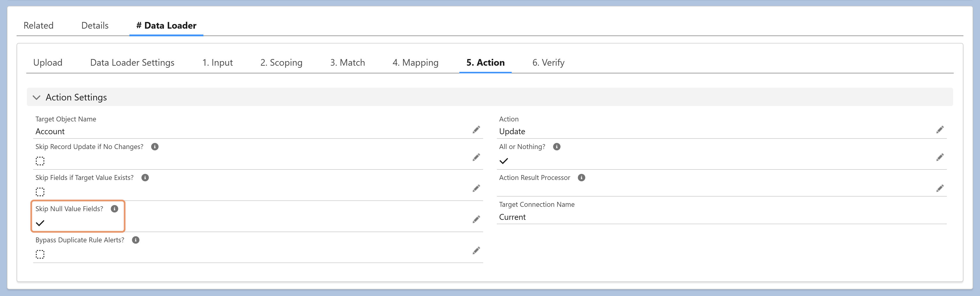Click pencil icon for Skip Null Value Fields

coord(476,219)
